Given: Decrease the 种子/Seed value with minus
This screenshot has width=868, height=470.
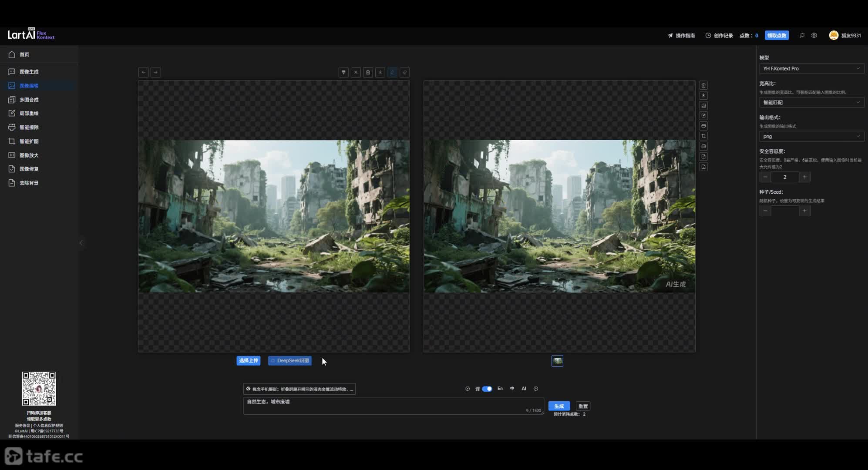Looking at the screenshot, I should click(x=765, y=211).
